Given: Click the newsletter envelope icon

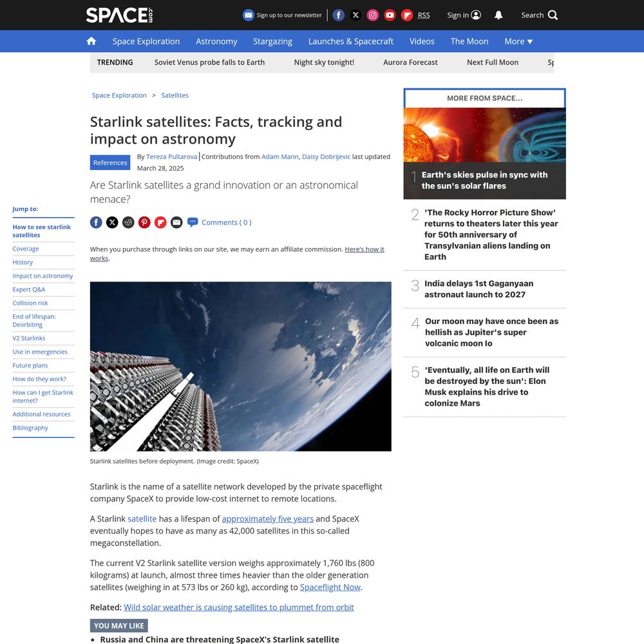Looking at the screenshot, I should 249,15.
